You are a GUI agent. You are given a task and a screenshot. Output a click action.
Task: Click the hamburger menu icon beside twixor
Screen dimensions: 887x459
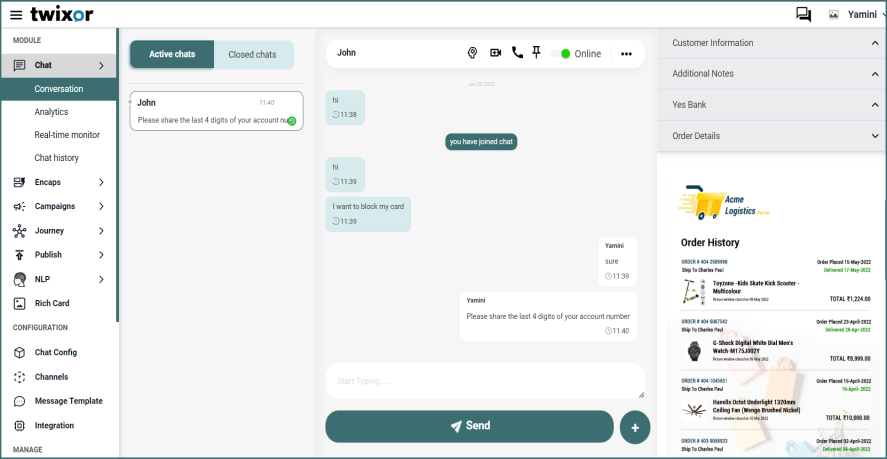point(16,14)
